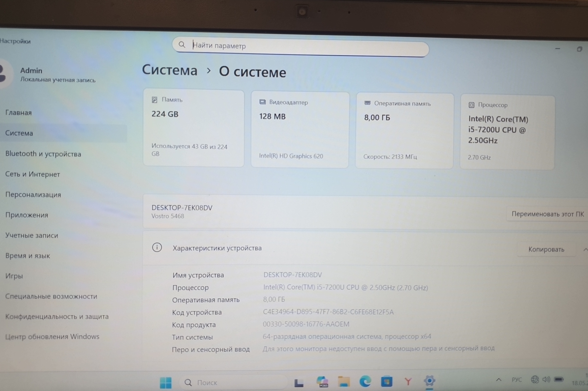Viewport: 588px width, 391px height.
Task: Show hidden system tray icons
Action: (499, 380)
